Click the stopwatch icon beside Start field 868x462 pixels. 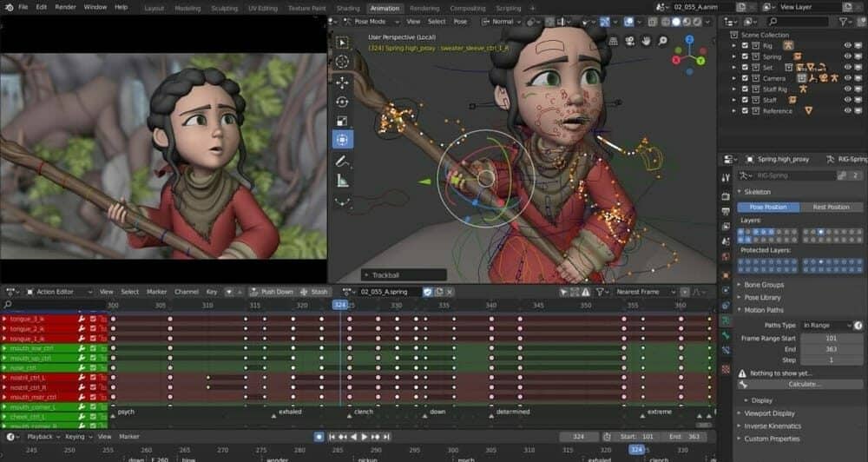(607, 437)
